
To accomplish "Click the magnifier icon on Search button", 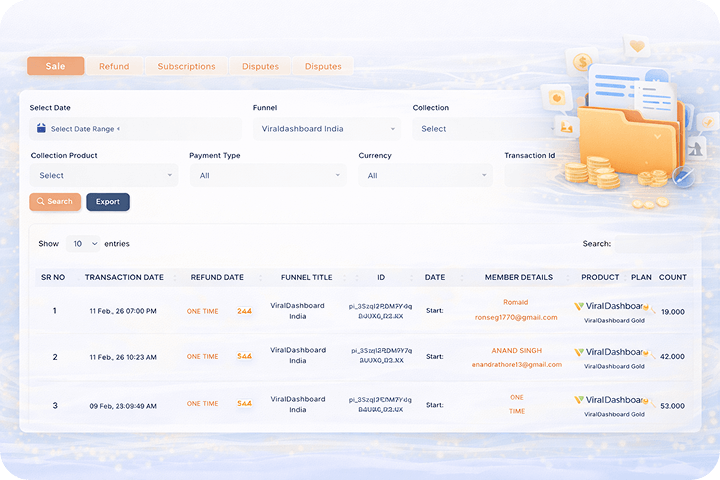I will pos(41,202).
